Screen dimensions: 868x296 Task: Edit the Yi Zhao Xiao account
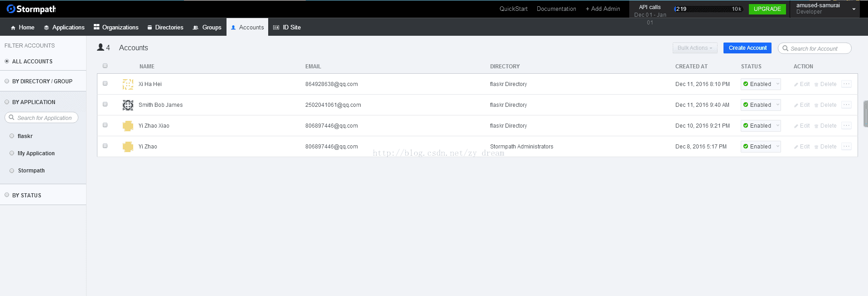coord(802,126)
